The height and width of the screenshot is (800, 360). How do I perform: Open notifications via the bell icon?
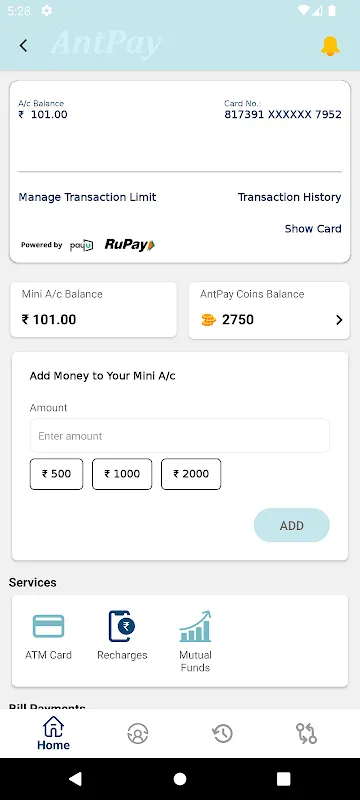pos(330,46)
